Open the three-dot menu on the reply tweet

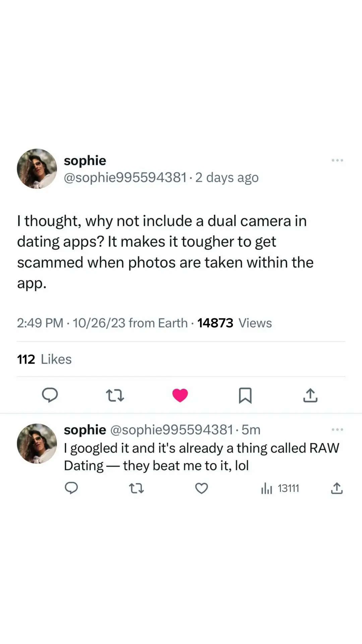coord(337,429)
